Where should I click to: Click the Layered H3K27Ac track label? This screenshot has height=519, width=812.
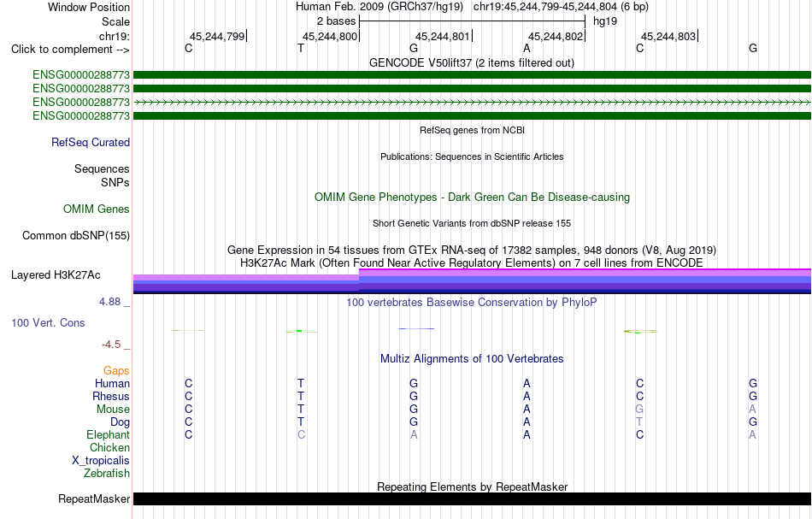point(56,275)
